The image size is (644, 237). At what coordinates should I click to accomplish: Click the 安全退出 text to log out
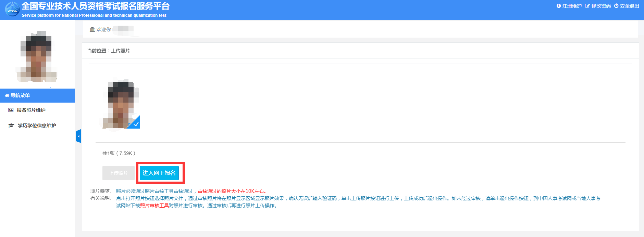(x=629, y=6)
